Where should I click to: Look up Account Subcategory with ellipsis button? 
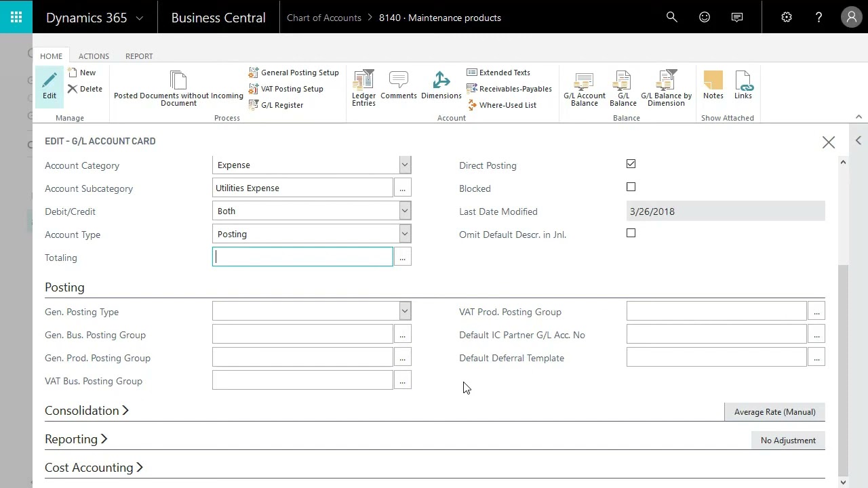click(402, 188)
